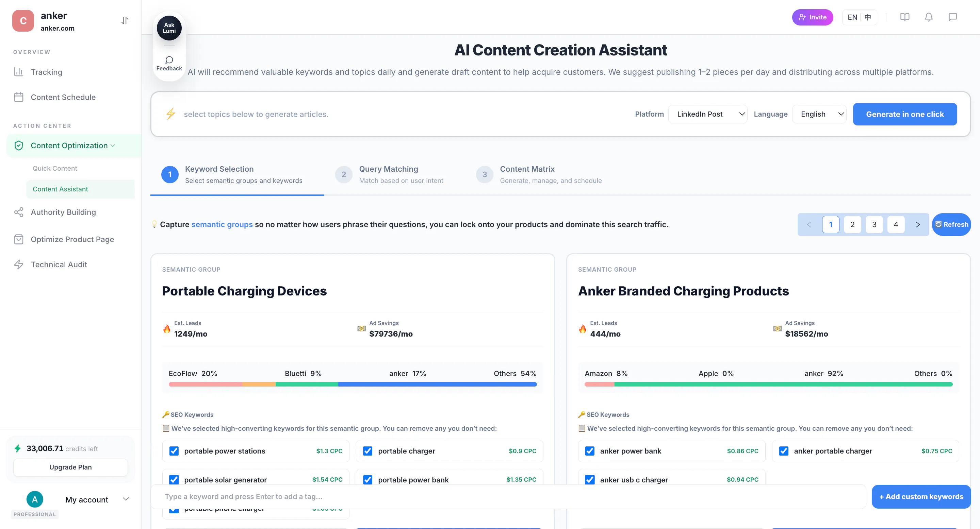Open the Feedback chat bubble icon

pyautogui.click(x=169, y=59)
